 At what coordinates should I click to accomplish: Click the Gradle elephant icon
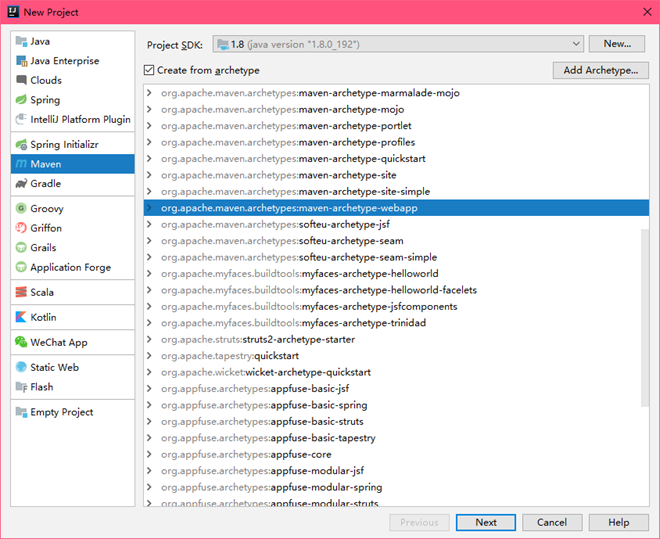point(21,183)
